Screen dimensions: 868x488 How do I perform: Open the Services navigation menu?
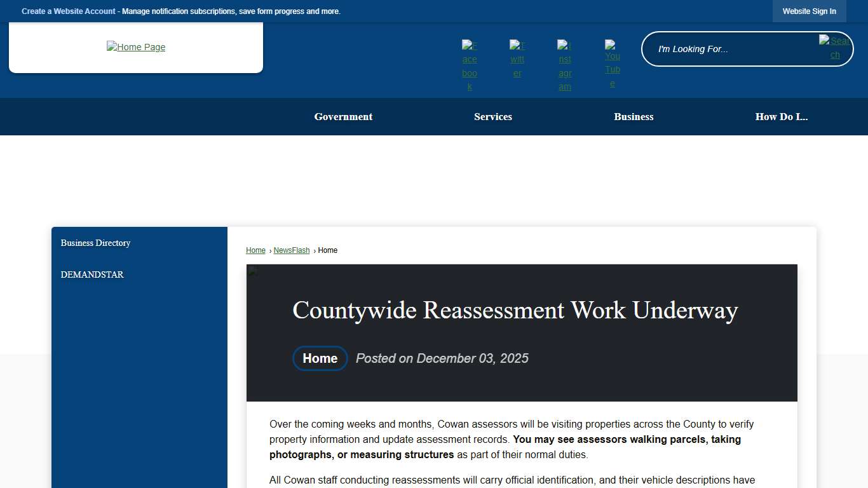tap(493, 116)
